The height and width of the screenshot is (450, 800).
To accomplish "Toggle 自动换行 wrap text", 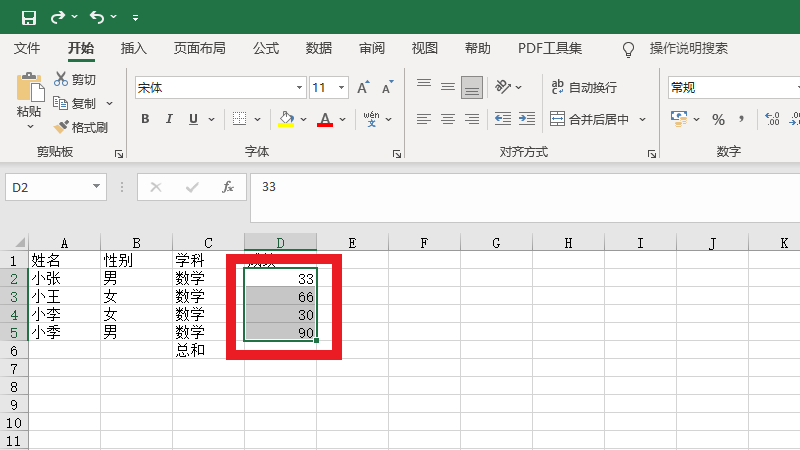I will [x=584, y=88].
